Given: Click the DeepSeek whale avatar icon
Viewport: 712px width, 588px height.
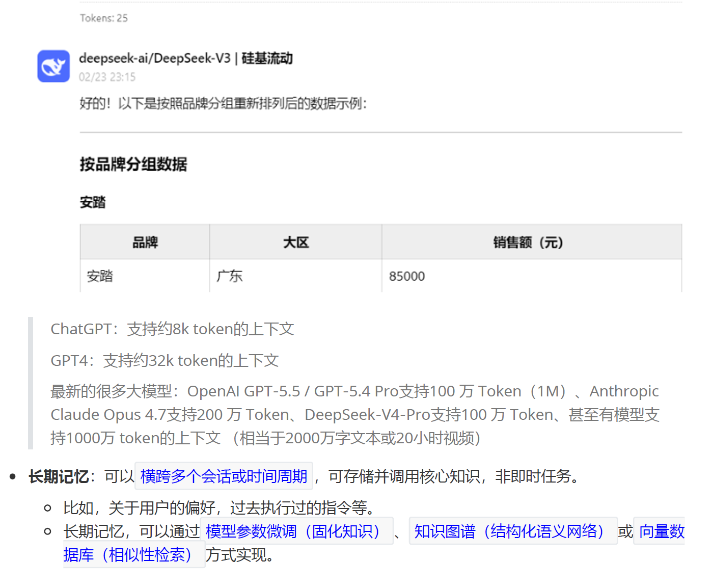Looking at the screenshot, I should (x=53, y=66).
